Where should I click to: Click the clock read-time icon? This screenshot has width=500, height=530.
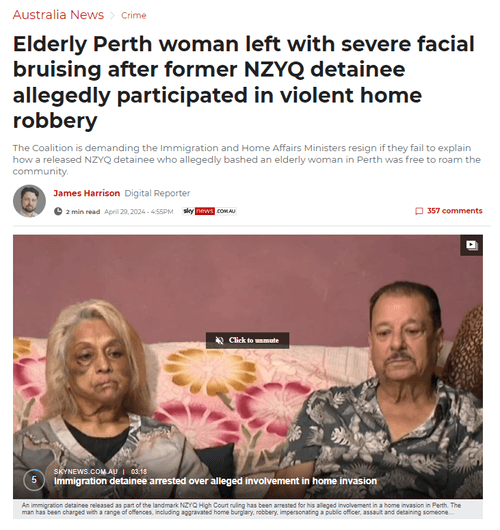coord(58,212)
